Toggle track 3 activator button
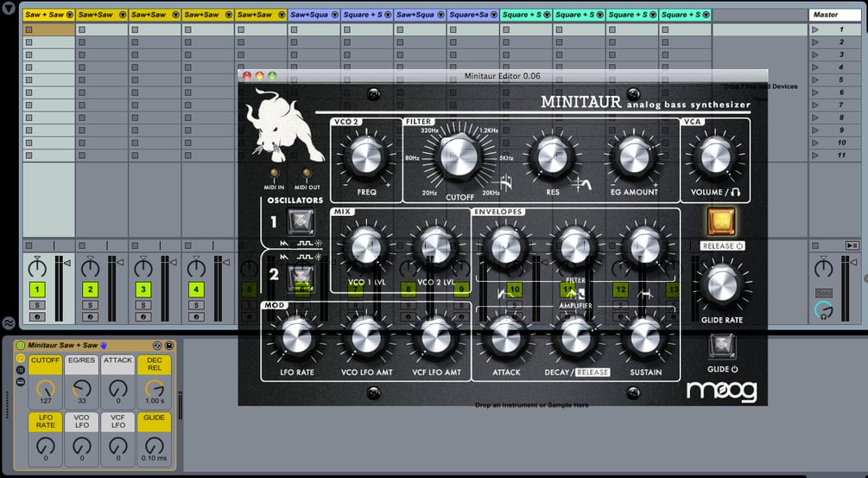 pos(143,289)
